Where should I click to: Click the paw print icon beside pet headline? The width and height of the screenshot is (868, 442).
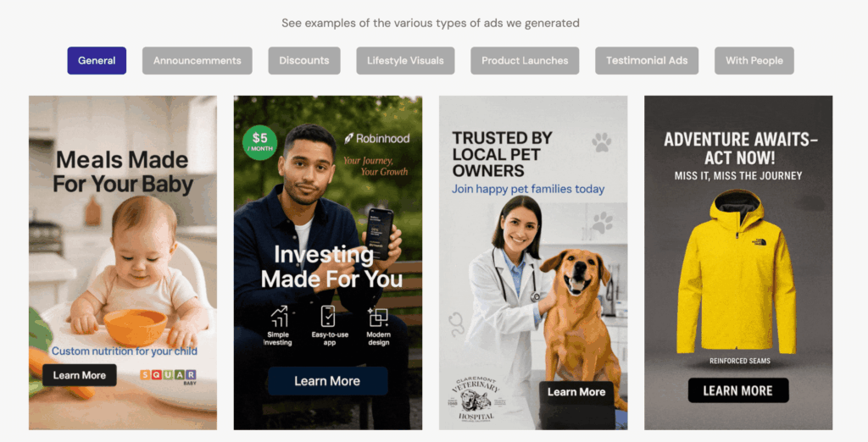tap(601, 142)
